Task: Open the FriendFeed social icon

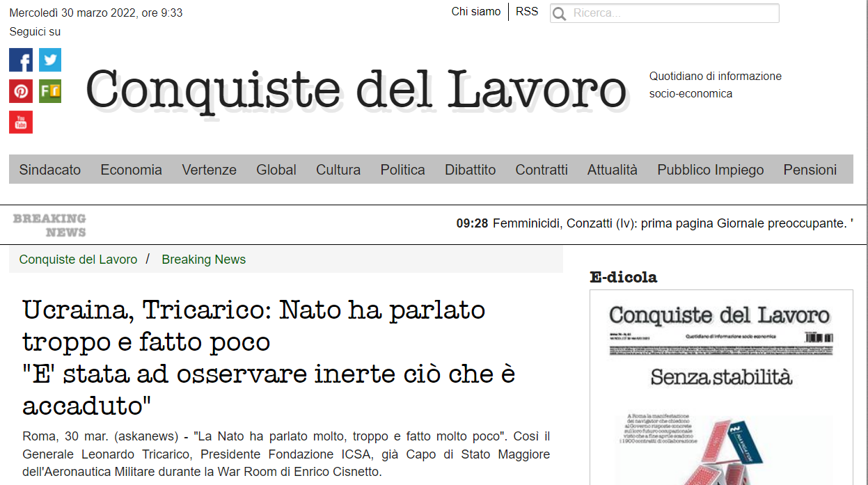Action: pos(50,91)
